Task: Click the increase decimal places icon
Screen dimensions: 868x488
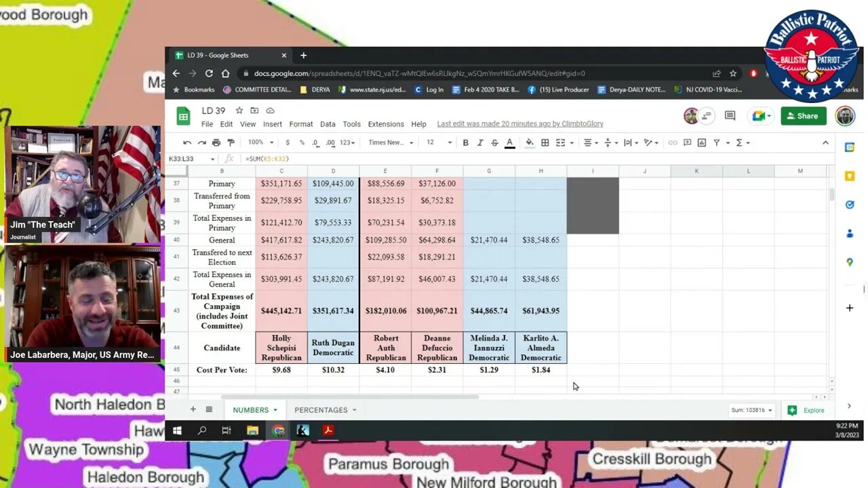Action: click(x=330, y=142)
